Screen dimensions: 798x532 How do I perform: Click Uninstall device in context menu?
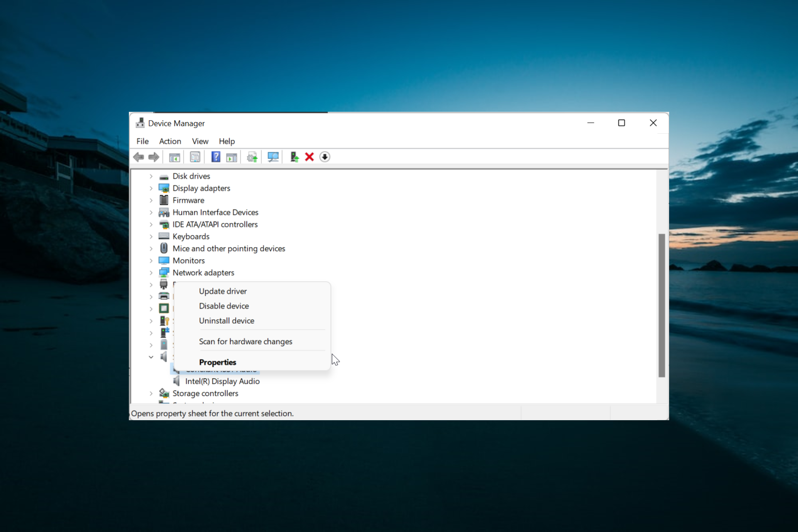[226, 320]
